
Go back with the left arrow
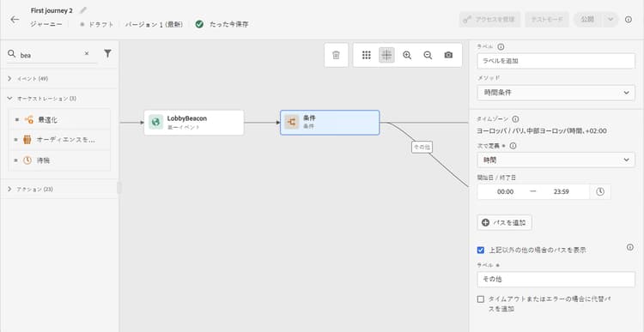point(15,20)
